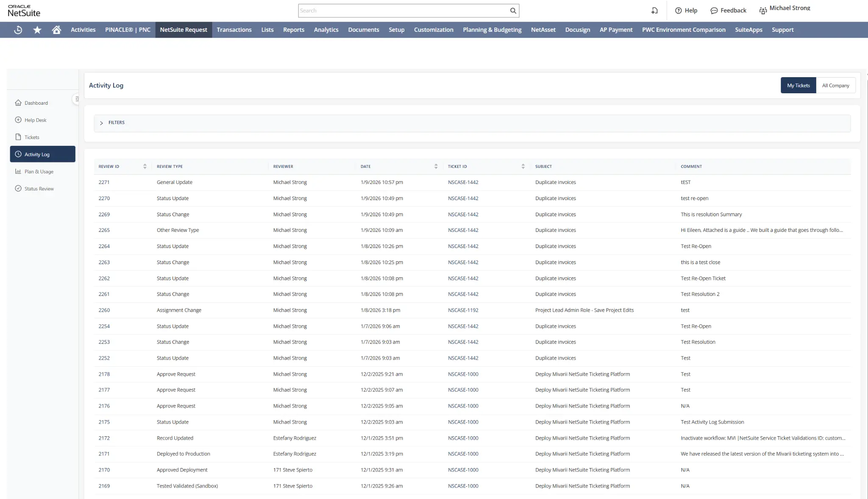Sort by Date using sort arrows

[x=436, y=166]
